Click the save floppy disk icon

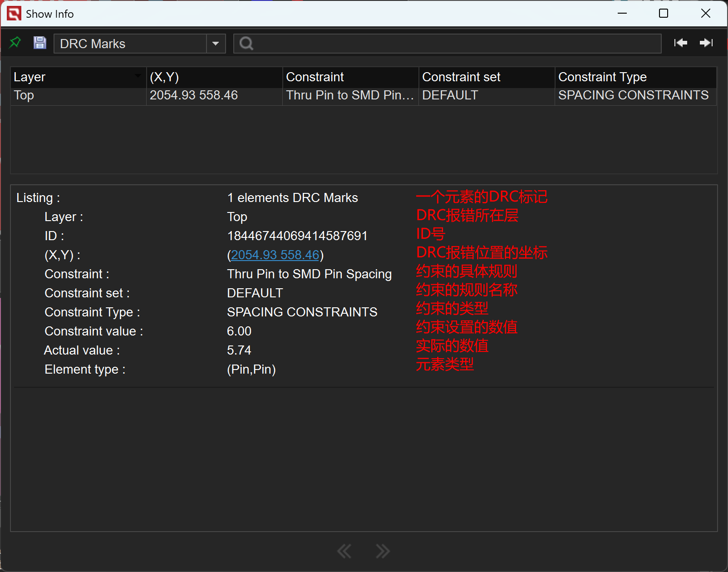pos(40,43)
